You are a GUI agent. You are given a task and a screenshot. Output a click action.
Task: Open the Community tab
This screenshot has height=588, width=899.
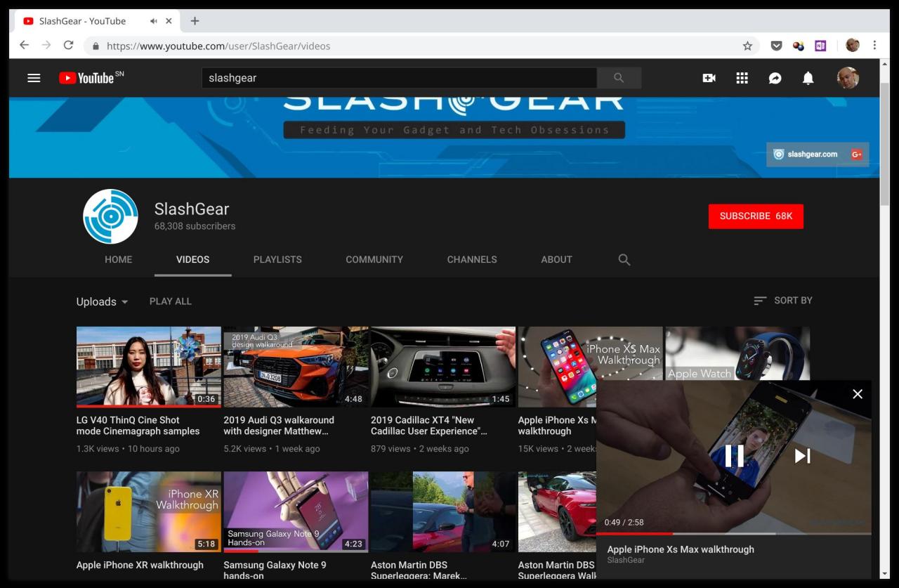(x=374, y=259)
